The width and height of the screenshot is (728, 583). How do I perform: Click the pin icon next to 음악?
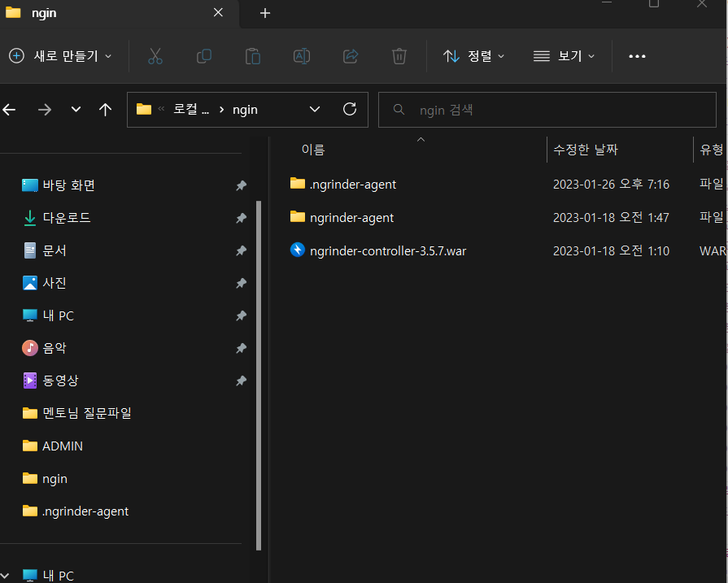coord(241,348)
